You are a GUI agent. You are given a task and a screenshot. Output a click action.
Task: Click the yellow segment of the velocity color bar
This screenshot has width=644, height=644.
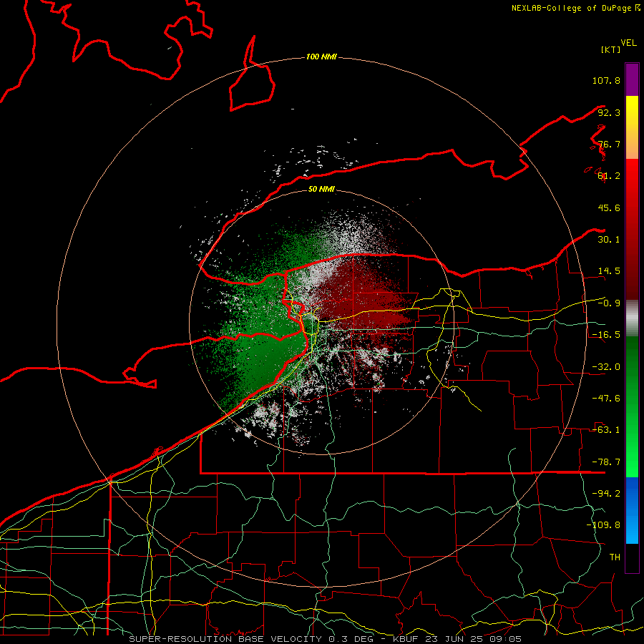point(632,127)
